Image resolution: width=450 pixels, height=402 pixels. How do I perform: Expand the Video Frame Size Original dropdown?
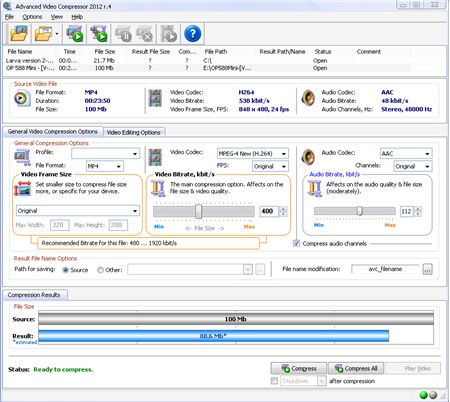[x=78, y=211]
